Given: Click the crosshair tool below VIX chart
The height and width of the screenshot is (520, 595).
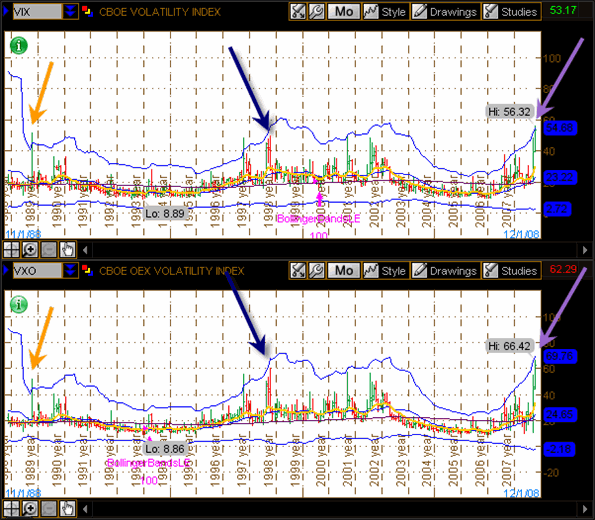Looking at the screenshot, I should pos(11,249).
